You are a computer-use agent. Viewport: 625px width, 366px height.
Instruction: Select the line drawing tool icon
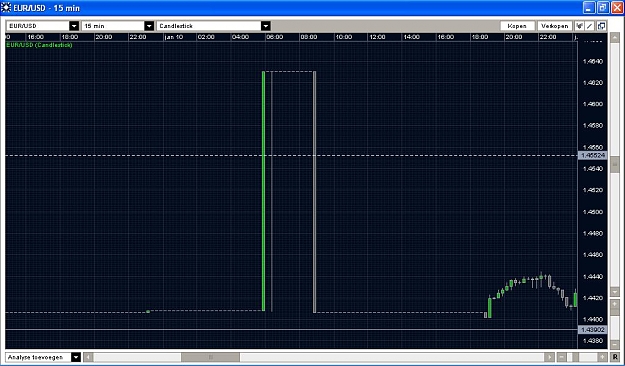click(590, 26)
